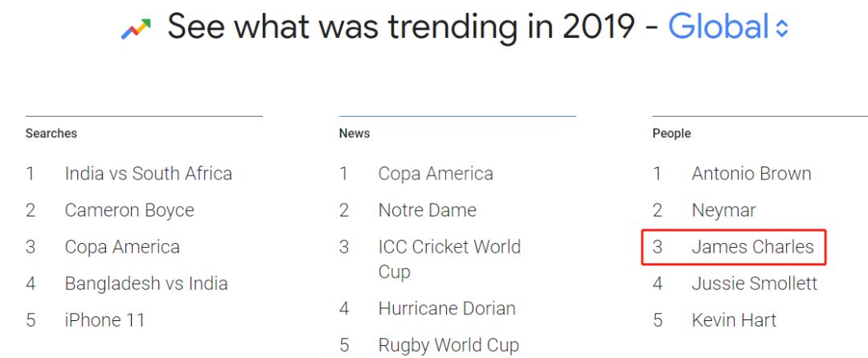Click Jussie Smollett in People list
868x358 pixels.
click(754, 283)
